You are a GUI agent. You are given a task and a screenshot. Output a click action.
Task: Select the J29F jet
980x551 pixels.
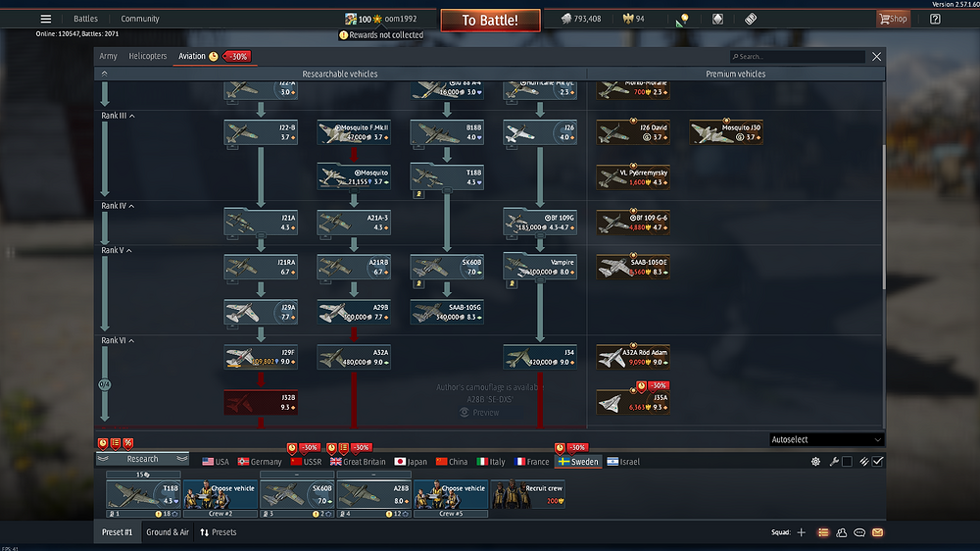(x=261, y=357)
